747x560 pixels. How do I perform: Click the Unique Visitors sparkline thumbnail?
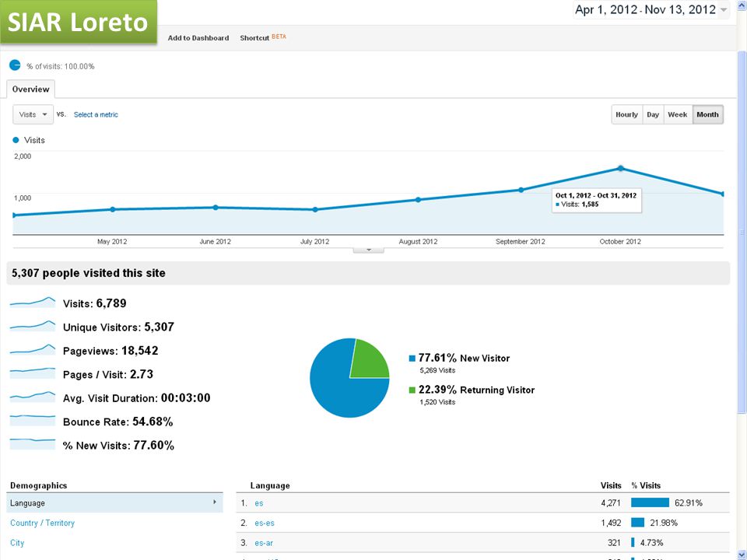tap(33, 326)
